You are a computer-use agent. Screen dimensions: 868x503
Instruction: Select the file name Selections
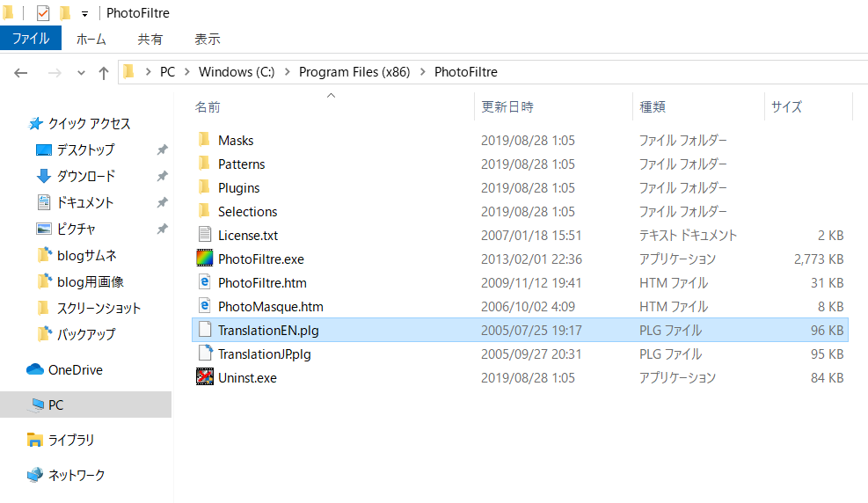(247, 212)
